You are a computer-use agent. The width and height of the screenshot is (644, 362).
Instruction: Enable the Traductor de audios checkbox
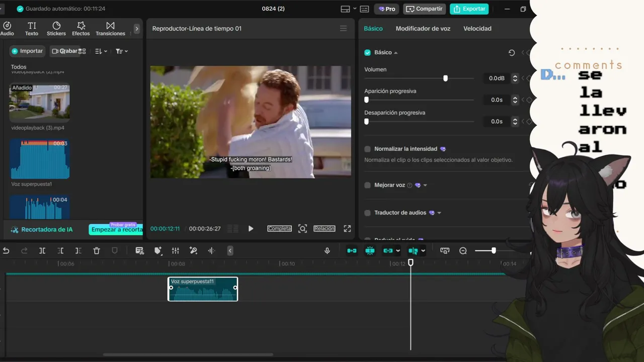[367, 213]
